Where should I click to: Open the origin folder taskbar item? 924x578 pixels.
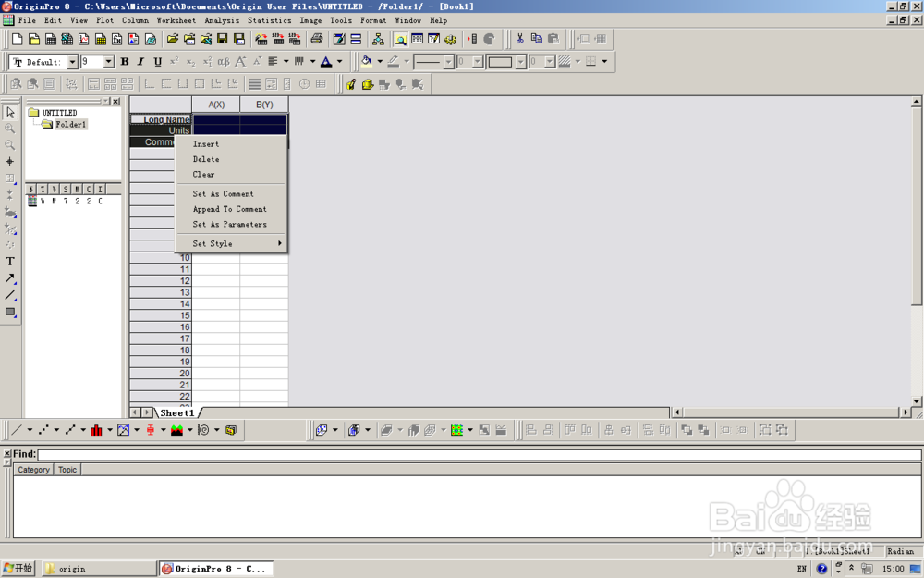coord(99,569)
